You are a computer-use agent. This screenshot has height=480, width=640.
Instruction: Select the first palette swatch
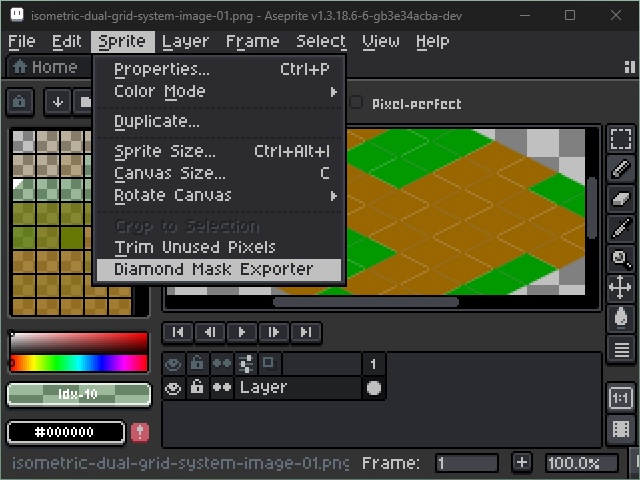click(24, 141)
